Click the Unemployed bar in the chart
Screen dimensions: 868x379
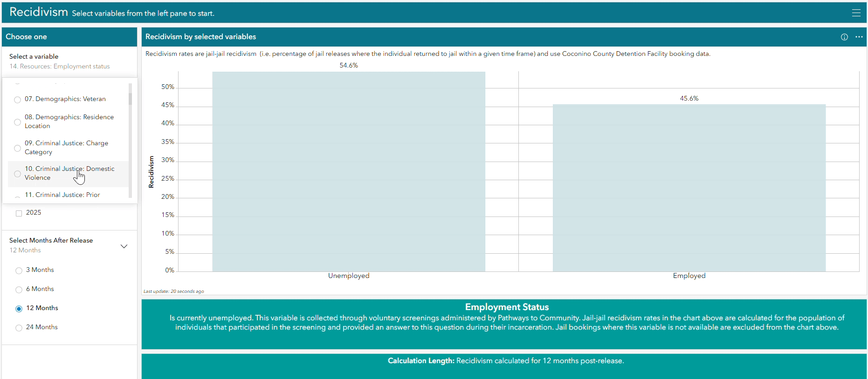[348, 172]
